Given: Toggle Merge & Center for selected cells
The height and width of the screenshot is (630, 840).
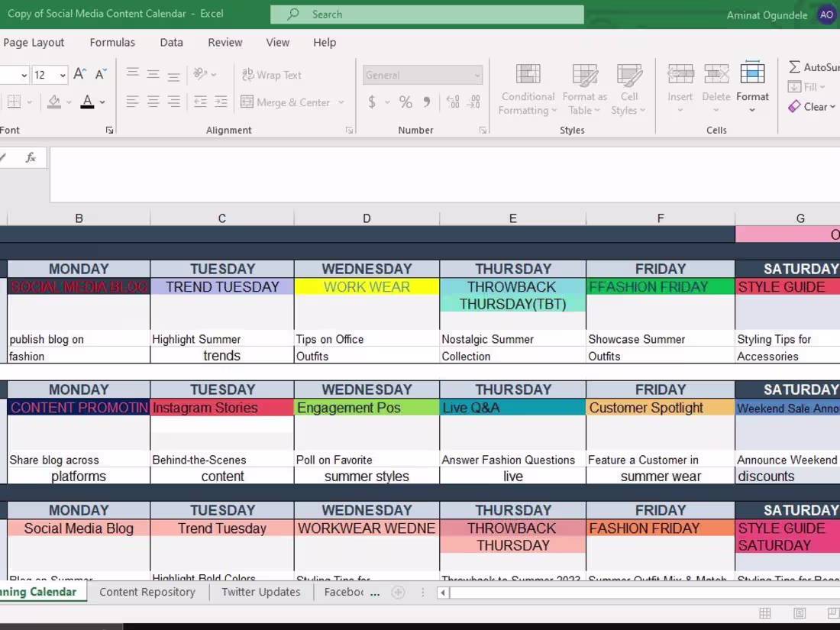Looking at the screenshot, I should click(287, 102).
